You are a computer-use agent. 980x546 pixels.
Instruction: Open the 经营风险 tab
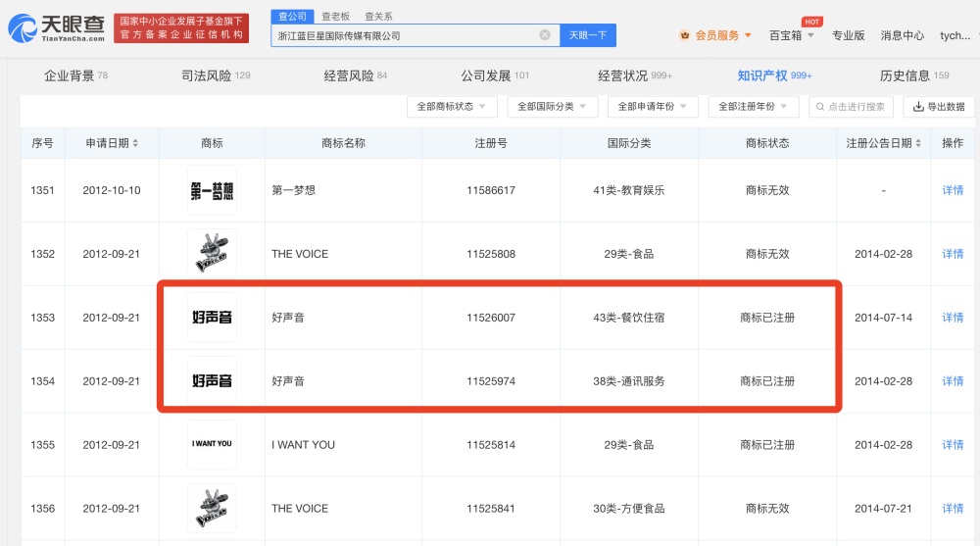pos(355,75)
